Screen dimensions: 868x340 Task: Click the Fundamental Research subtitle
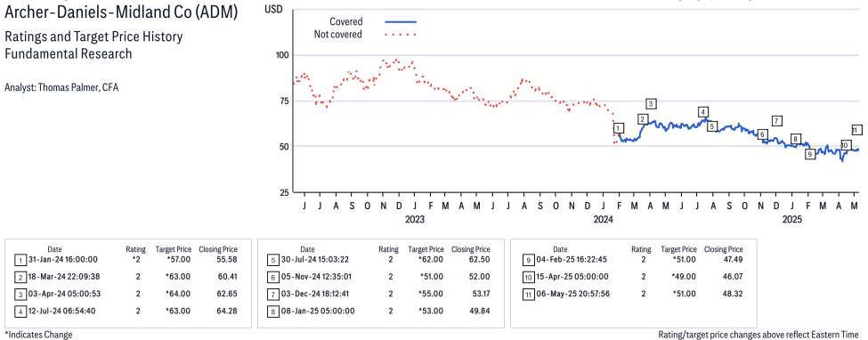68,53
